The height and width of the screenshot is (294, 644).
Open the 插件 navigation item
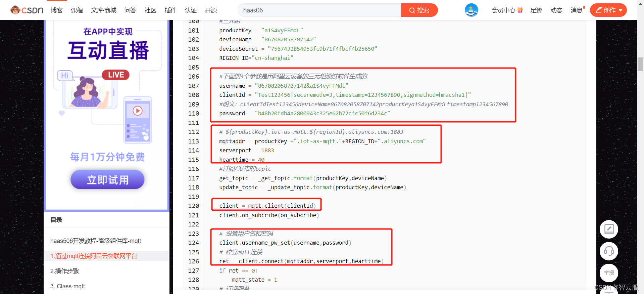coord(170,10)
